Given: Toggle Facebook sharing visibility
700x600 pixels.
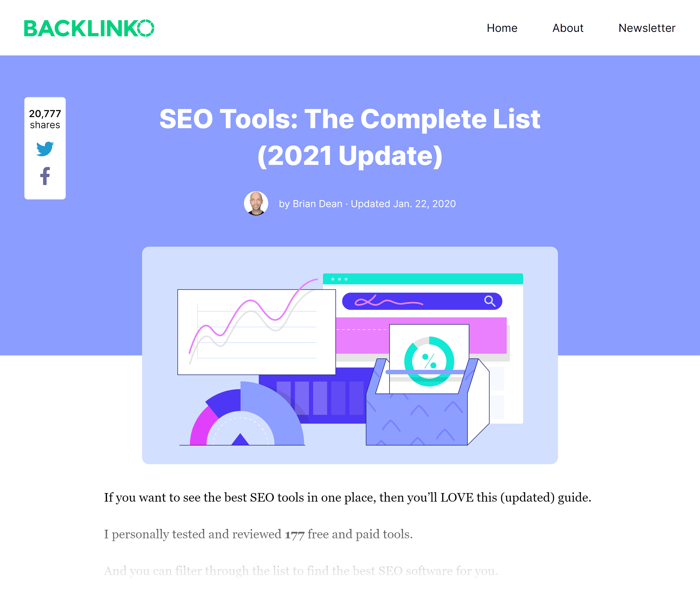Looking at the screenshot, I should pos(45,176).
